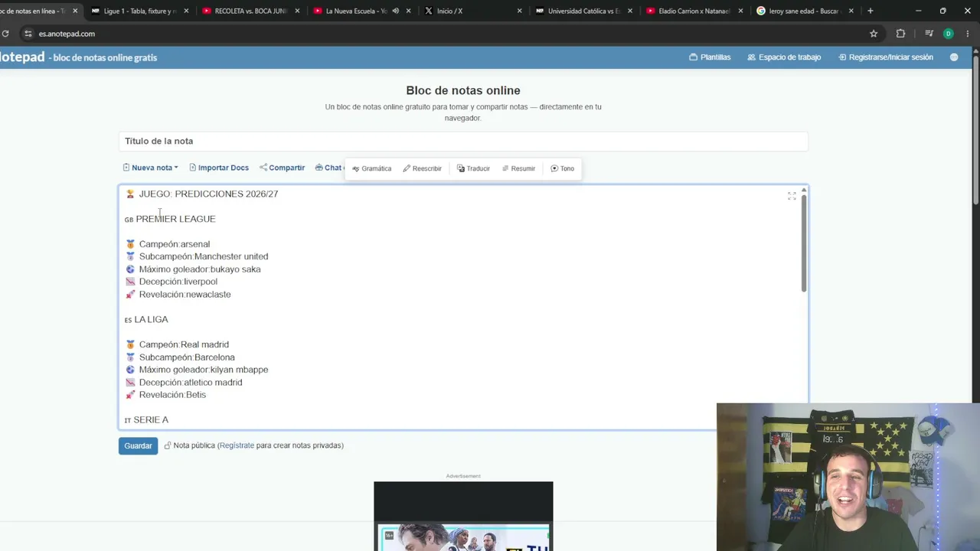
Task: Click the advertisement video thumbnail
Action: 463,517
